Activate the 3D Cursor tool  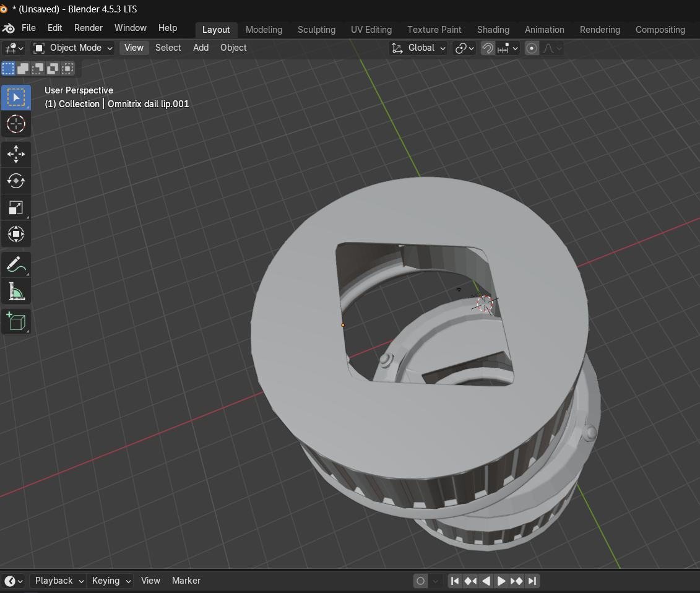(16, 124)
